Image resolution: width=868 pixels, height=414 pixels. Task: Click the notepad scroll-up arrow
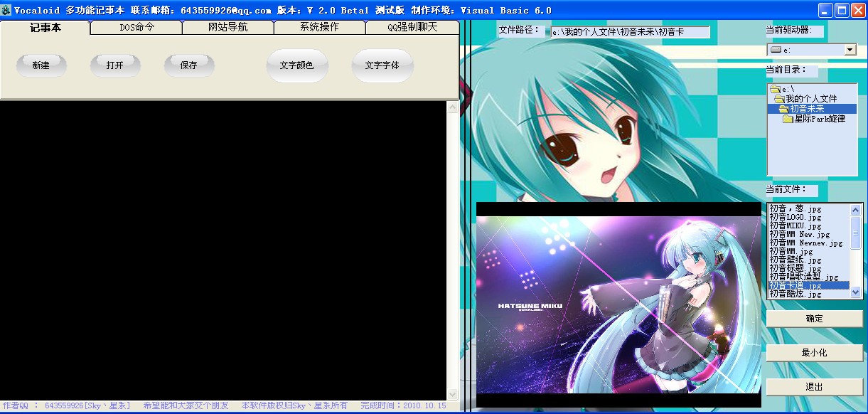click(x=453, y=107)
